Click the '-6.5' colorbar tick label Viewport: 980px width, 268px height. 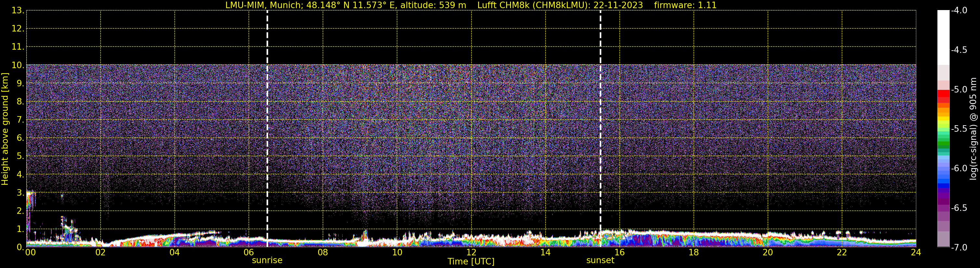tap(959, 208)
